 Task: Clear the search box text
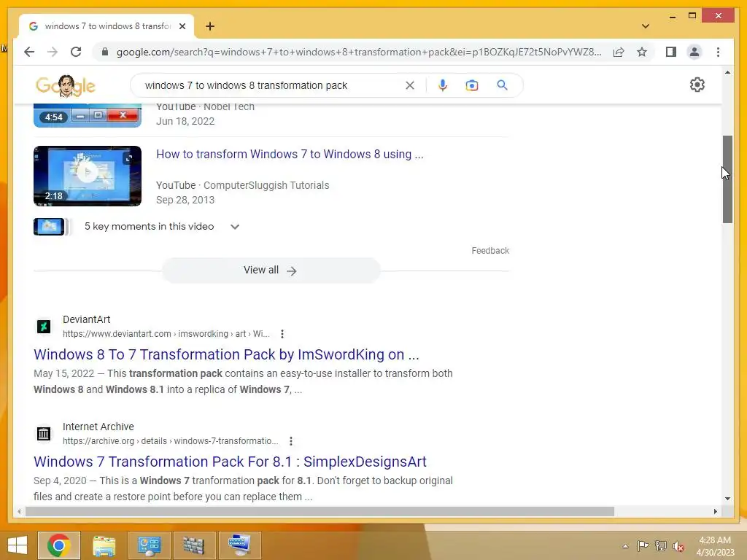pos(410,85)
